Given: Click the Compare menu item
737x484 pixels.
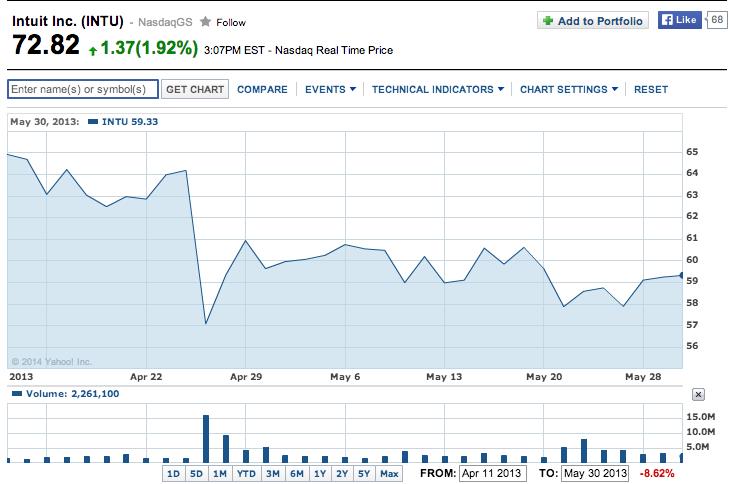Looking at the screenshot, I should (262, 89).
